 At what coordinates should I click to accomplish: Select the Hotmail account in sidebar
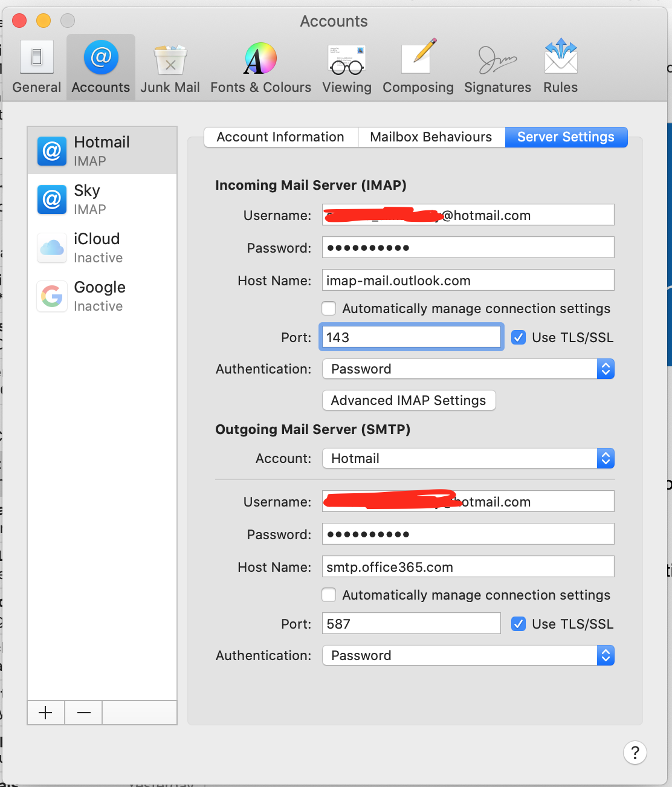click(102, 151)
